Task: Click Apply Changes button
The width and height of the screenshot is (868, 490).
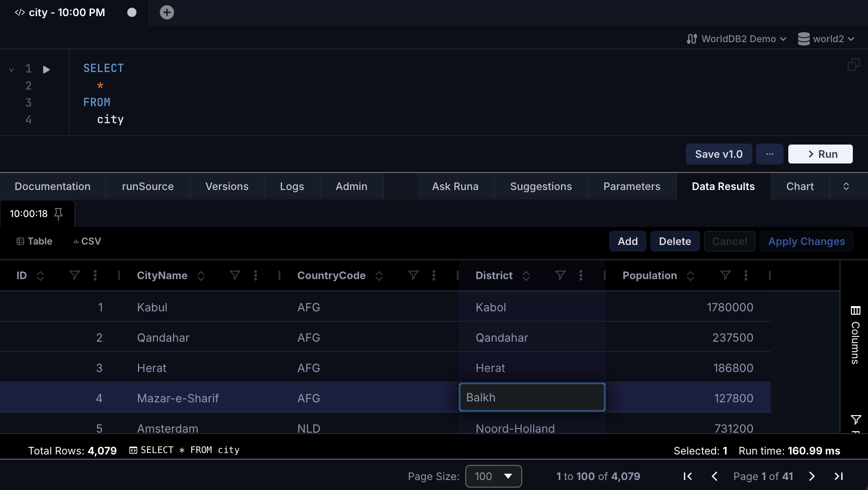Action: [806, 241]
